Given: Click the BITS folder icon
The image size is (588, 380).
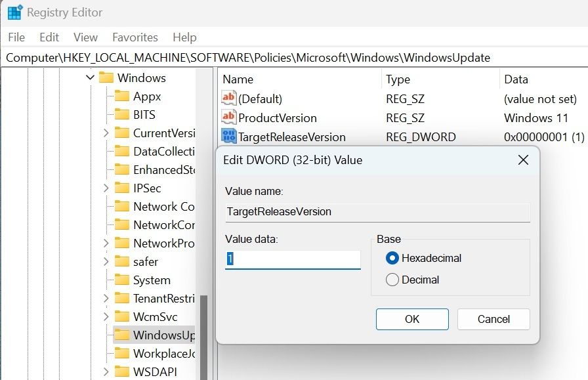Looking at the screenshot, I should click(x=122, y=115).
